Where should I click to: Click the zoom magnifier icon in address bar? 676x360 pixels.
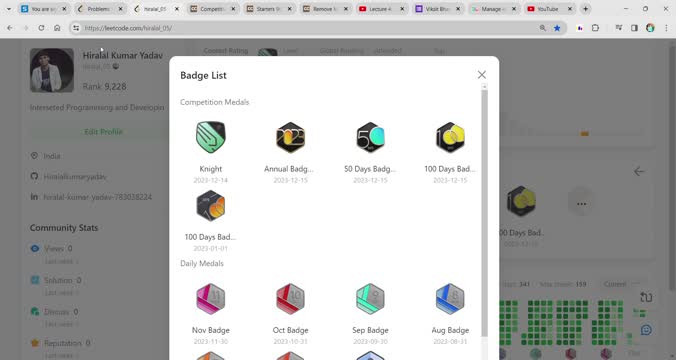542,28
